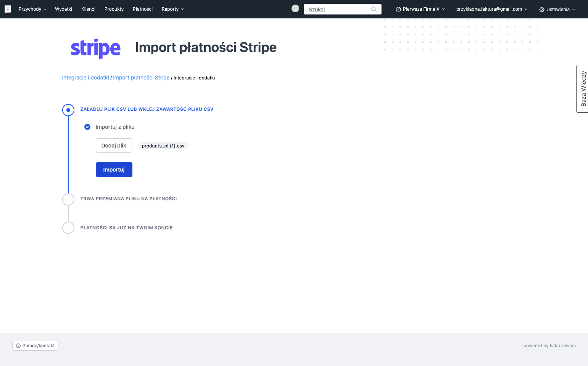
Task: Click the info icon in Pomoc/kontakt
Action: coord(18,346)
